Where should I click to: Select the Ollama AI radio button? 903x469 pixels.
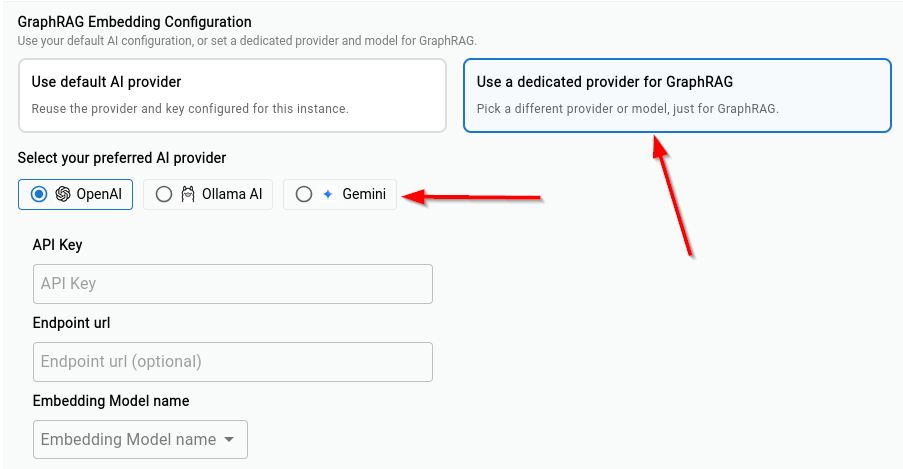coord(164,194)
